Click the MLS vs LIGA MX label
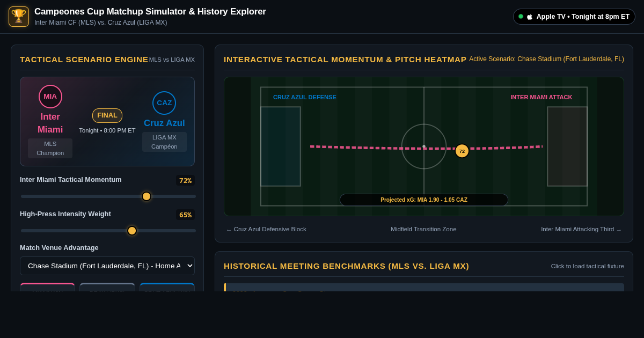 (x=172, y=60)
